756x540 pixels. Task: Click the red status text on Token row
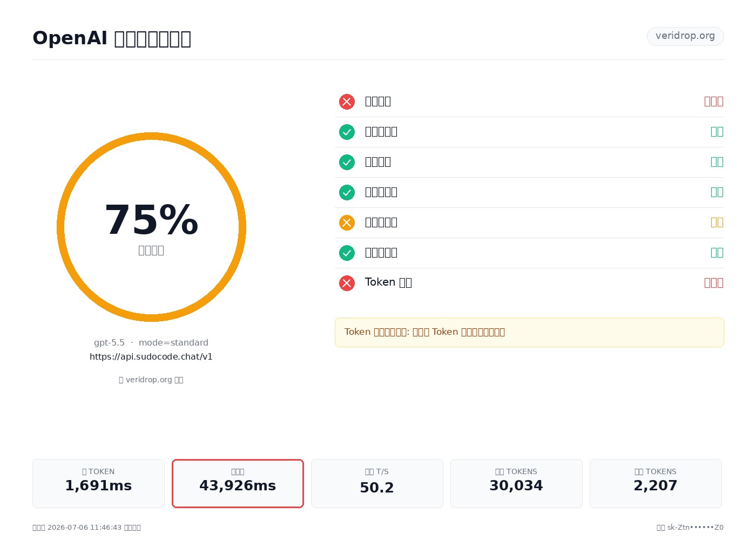713,283
